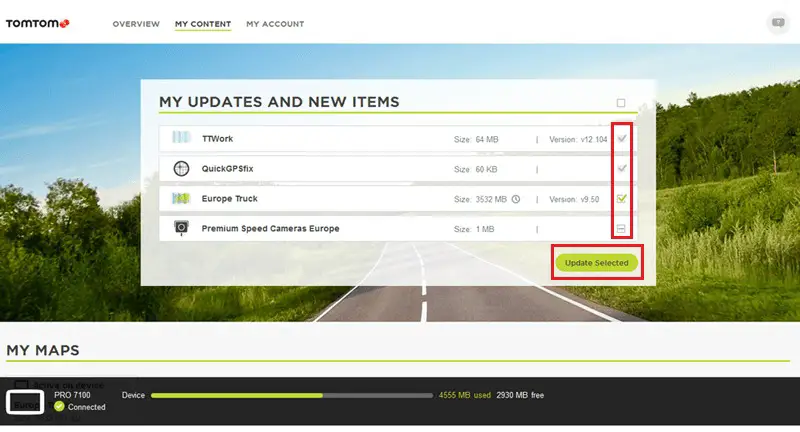This screenshot has width=800, height=432.
Task: Select the TTWork row name
Action: (217, 139)
